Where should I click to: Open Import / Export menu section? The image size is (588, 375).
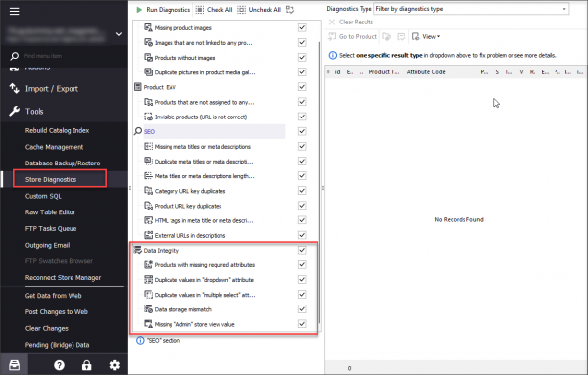[x=52, y=89]
